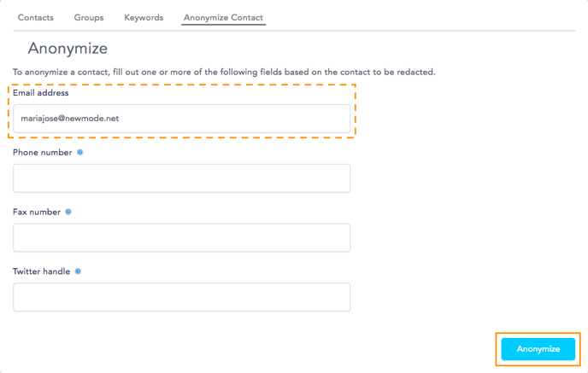Viewport: 588px width, 373px height.
Task: Click into the Phone number field
Action: click(182, 178)
